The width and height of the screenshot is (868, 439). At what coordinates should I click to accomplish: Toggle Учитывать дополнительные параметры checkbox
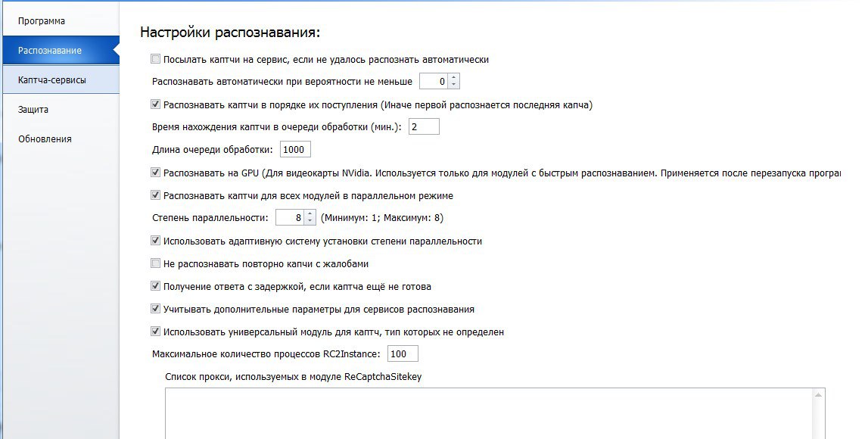(156, 308)
